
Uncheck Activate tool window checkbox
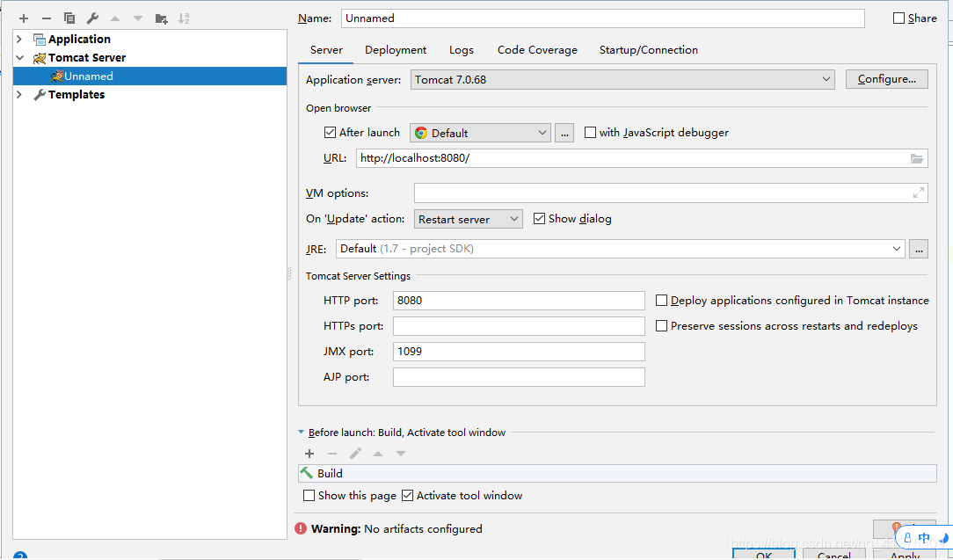[407, 496]
